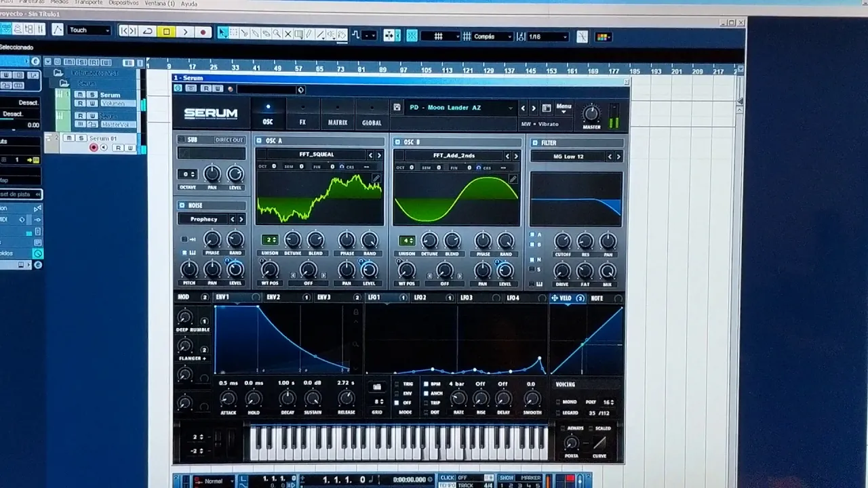Open the Touch automation mode dropdown
The image size is (868, 488).
coord(90,30)
